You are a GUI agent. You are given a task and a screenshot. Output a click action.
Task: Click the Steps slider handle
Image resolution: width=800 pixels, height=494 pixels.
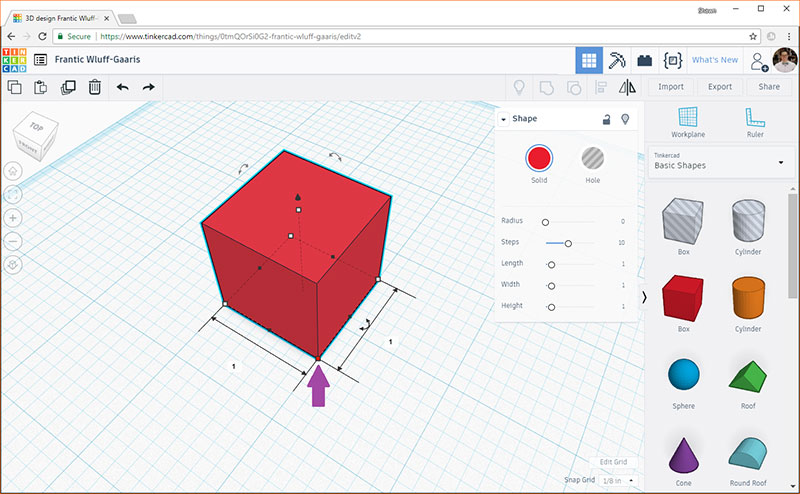pos(568,243)
